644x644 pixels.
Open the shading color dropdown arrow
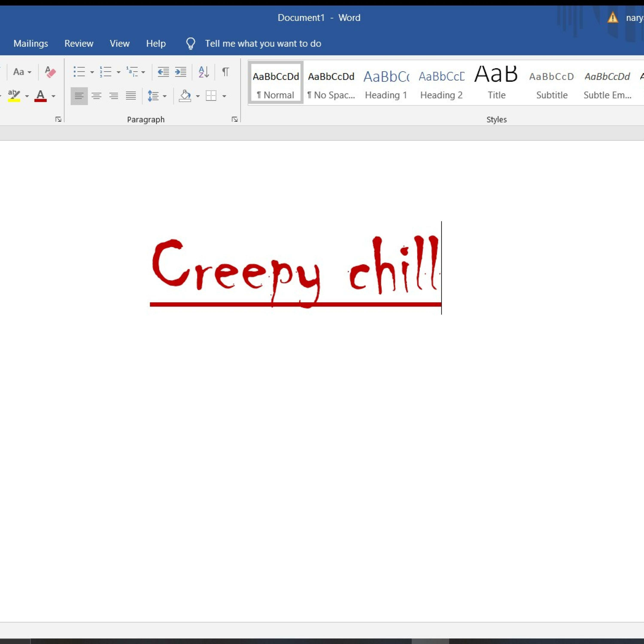(198, 96)
